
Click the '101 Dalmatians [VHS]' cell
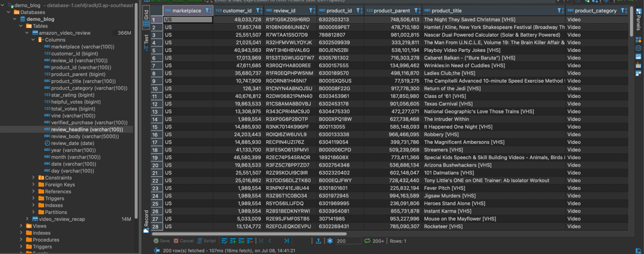click(493, 173)
